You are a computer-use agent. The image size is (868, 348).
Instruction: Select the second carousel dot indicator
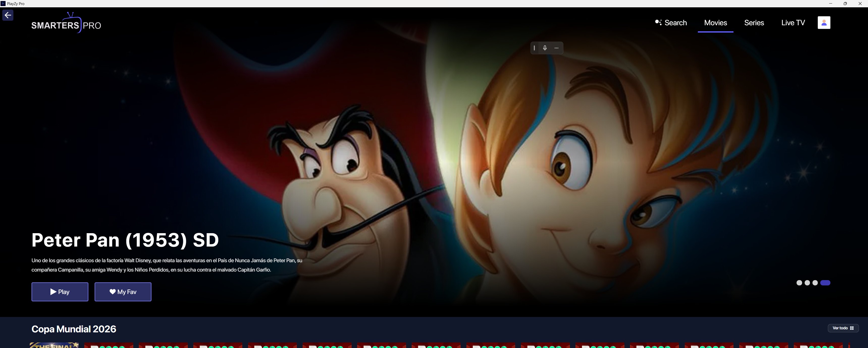click(x=807, y=283)
